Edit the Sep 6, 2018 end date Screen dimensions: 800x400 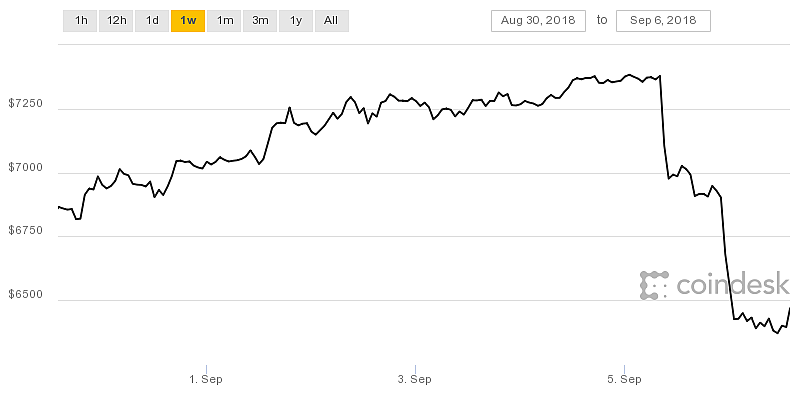(663, 20)
